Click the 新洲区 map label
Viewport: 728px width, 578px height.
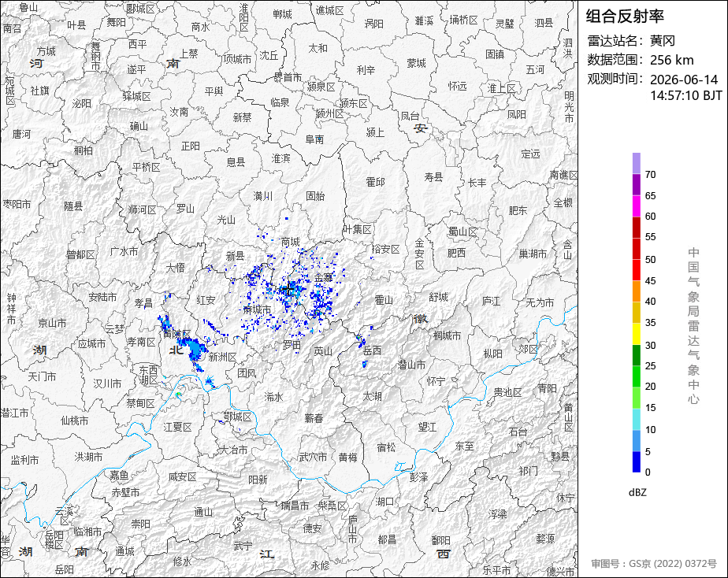[x=222, y=357]
